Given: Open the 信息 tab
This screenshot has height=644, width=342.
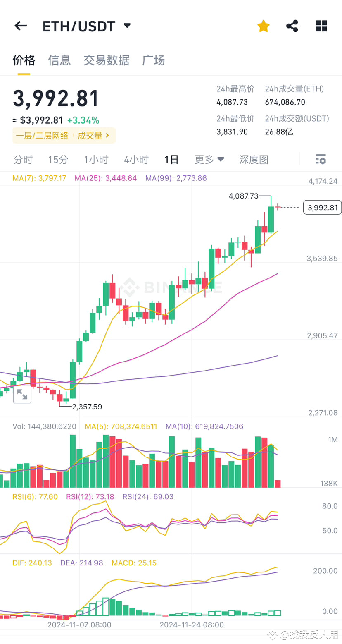Looking at the screenshot, I should pyautogui.click(x=59, y=60).
